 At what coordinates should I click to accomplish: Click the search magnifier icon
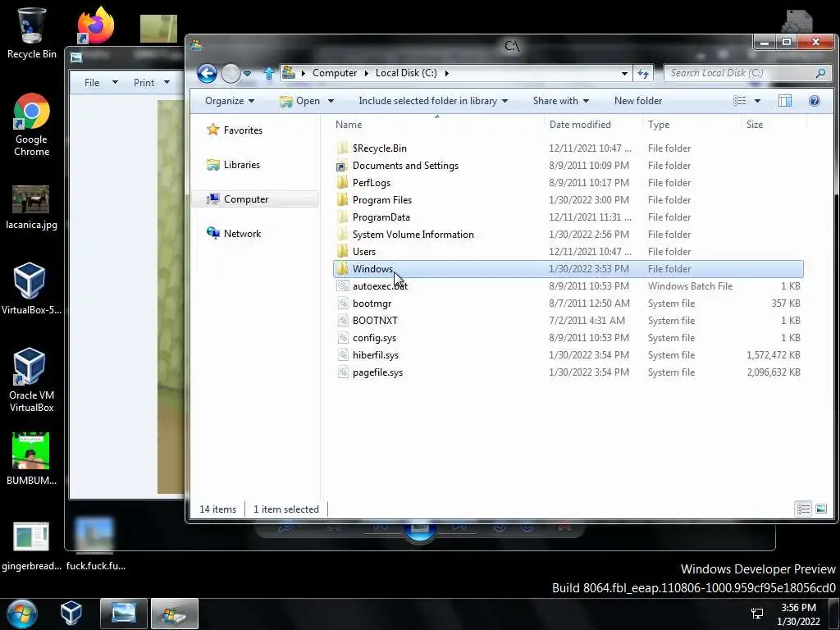click(820, 73)
